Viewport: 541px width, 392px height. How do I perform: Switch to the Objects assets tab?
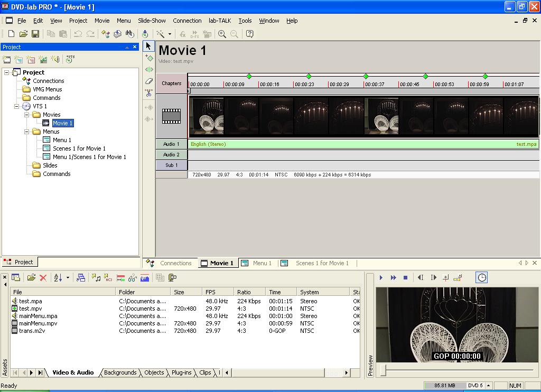154,372
